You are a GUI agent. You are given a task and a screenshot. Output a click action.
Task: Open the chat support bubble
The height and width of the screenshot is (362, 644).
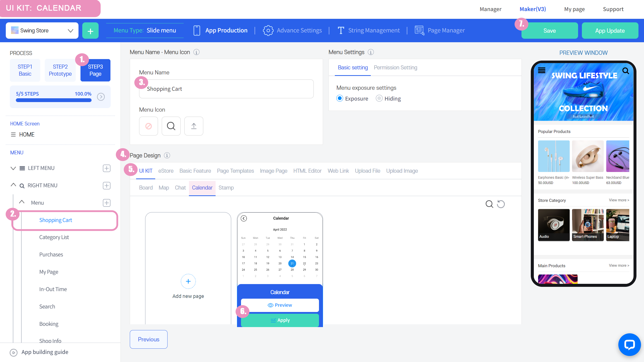(x=629, y=345)
